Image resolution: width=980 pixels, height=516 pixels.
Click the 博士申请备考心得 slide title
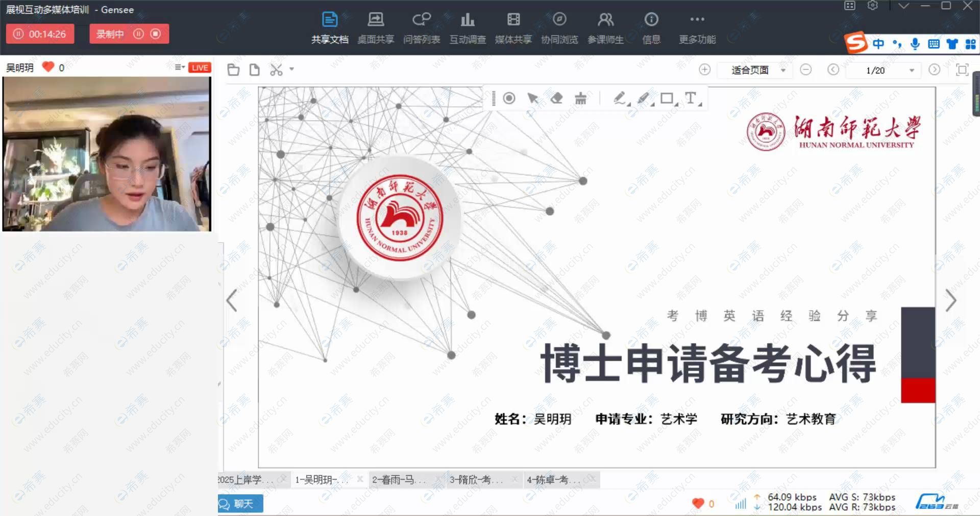[708, 363]
